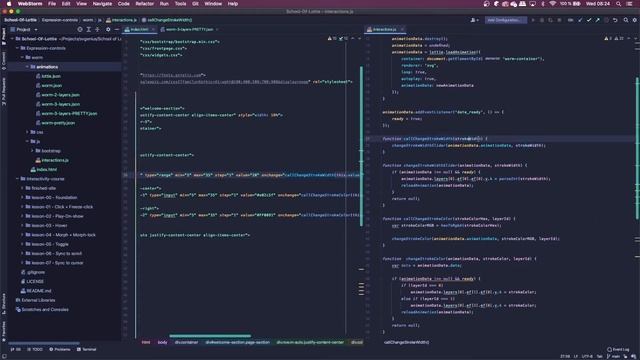The height and width of the screenshot is (360, 640).
Task: Expand all nodes in Project panel
Action: (x=89, y=29)
